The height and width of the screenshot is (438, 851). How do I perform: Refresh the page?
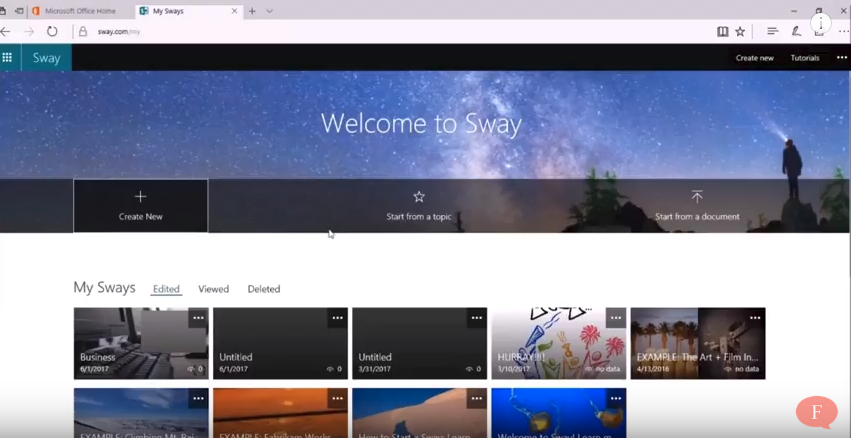point(52,31)
